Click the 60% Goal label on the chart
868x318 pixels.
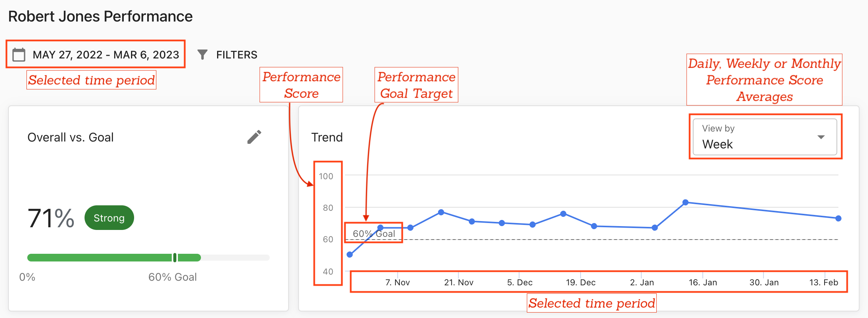[x=373, y=233]
